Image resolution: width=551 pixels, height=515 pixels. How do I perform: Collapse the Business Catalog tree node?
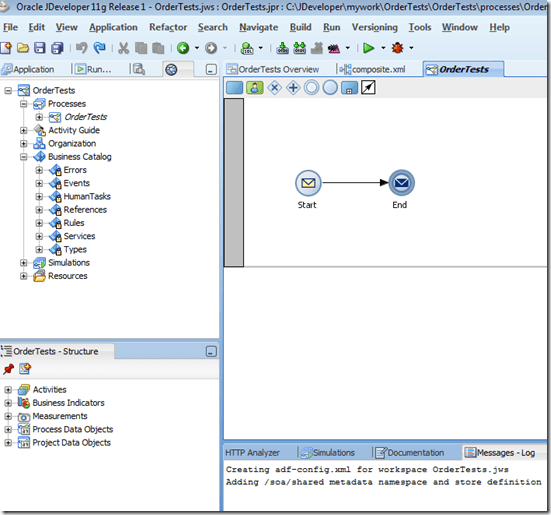(x=24, y=157)
